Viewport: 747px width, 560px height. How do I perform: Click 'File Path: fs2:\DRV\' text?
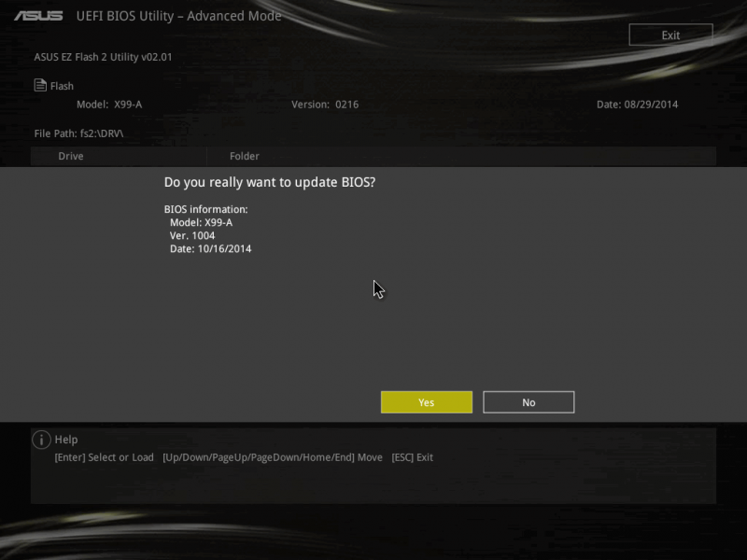click(78, 133)
